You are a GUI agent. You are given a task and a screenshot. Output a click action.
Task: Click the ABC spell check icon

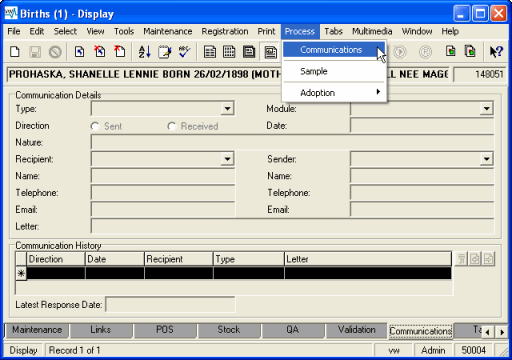pos(184,52)
